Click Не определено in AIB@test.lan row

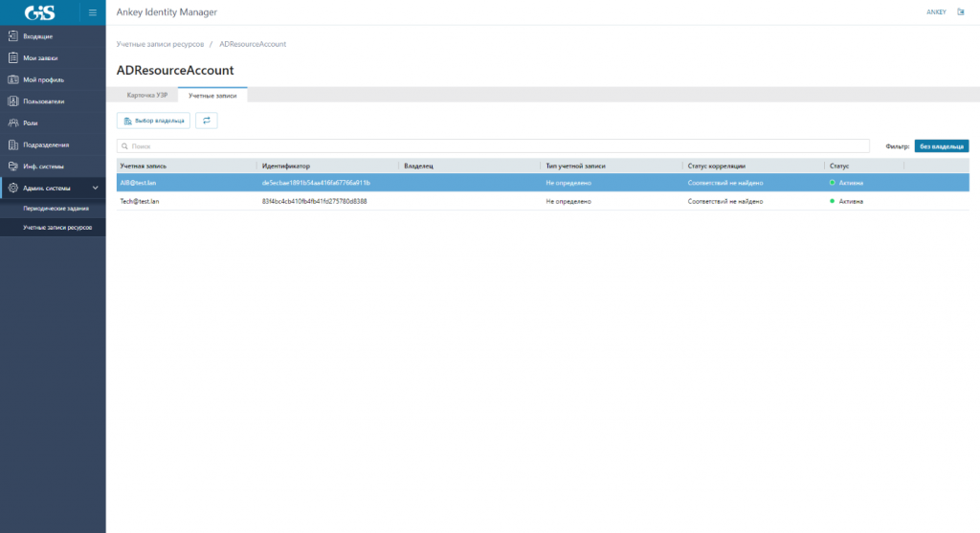(568, 183)
